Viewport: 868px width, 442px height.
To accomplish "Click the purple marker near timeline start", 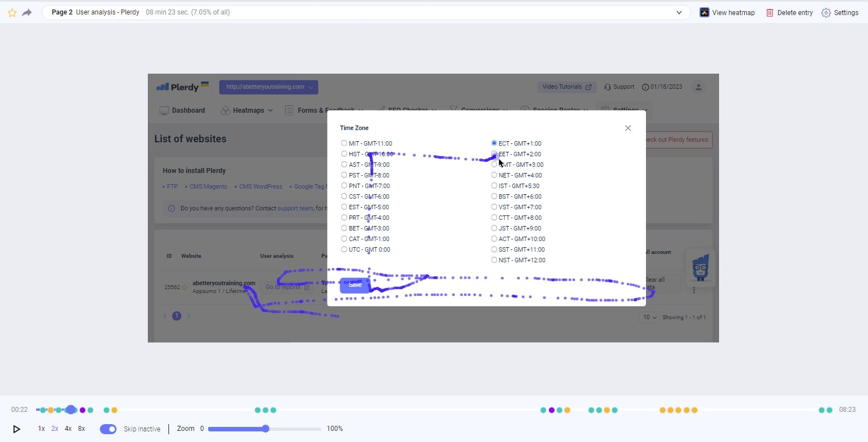I will [83, 410].
